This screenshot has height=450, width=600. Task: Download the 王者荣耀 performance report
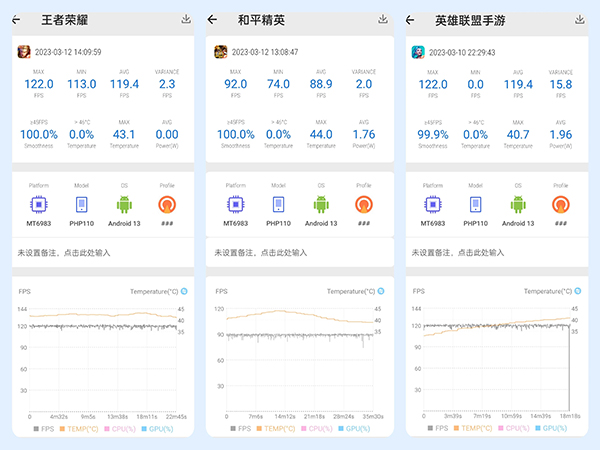186,20
